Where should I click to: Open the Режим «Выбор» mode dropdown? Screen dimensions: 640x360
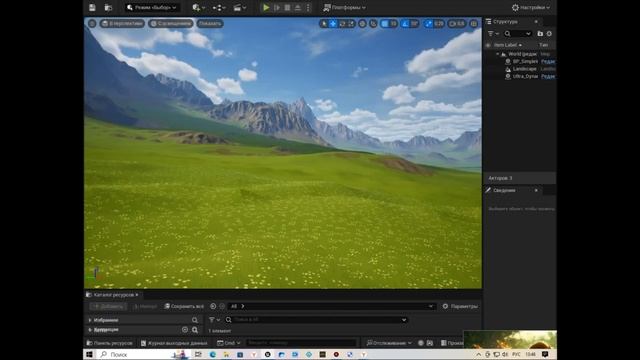click(x=152, y=7)
